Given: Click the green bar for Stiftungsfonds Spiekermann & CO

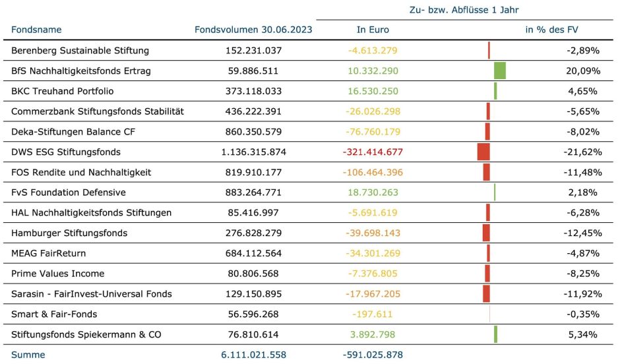Looking at the screenshot, I should [495, 334].
